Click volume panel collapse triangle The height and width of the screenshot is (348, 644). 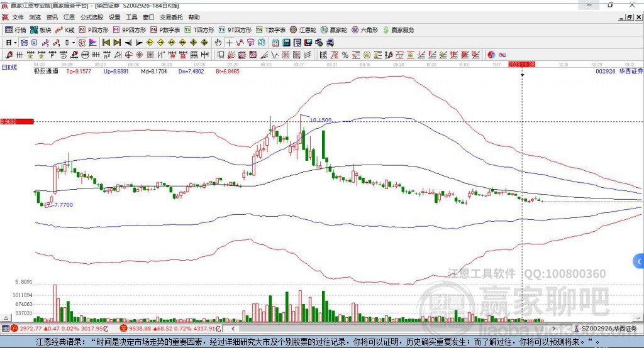tap(6, 318)
